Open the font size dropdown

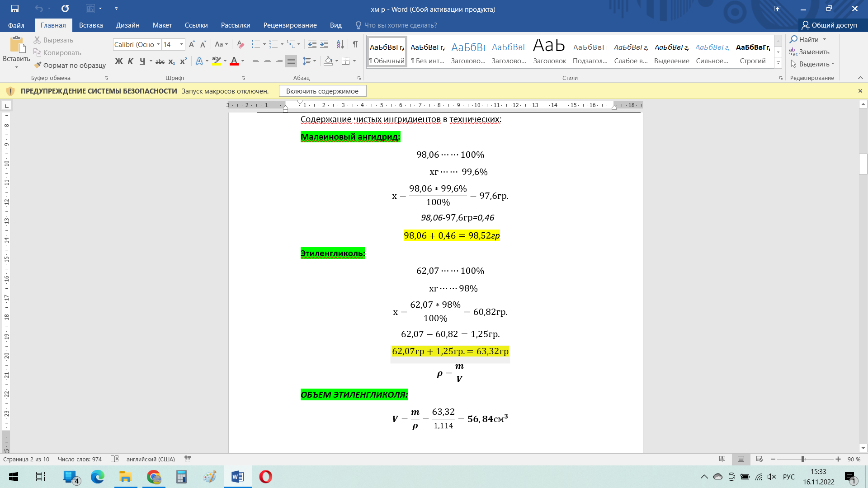tap(182, 44)
